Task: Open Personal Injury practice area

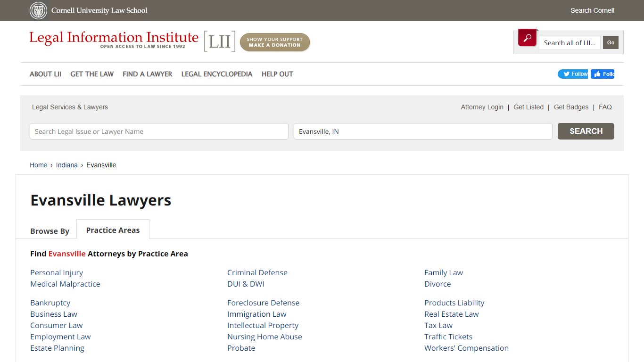Action: [57, 272]
